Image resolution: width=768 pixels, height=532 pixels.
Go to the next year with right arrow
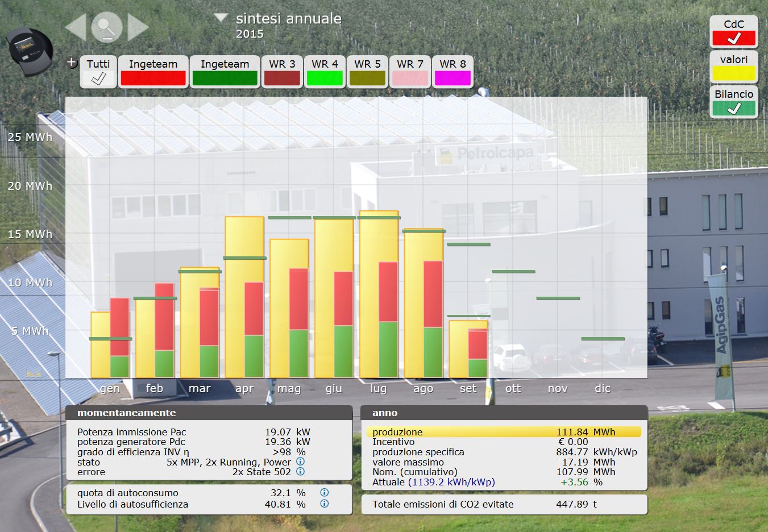pos(138,27)
